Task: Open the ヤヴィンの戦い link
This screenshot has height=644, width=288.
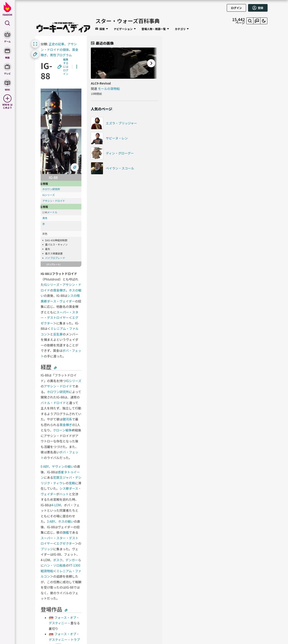Action: (x=63, y=466)
